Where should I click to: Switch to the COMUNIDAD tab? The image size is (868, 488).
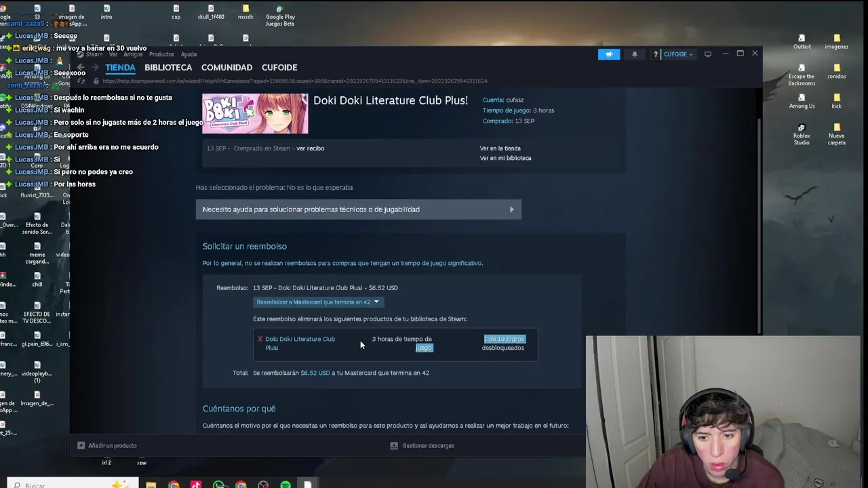pyautogui.click(x=226, y=67)
